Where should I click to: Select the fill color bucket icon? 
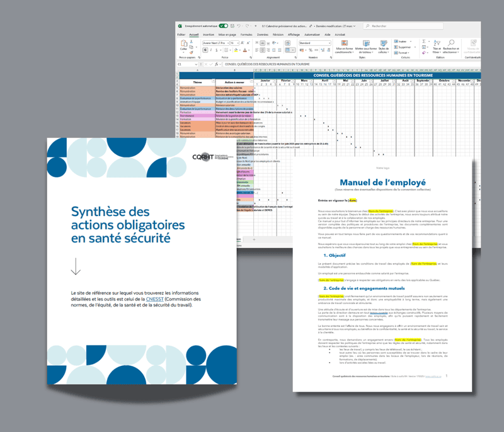[236, 50]
